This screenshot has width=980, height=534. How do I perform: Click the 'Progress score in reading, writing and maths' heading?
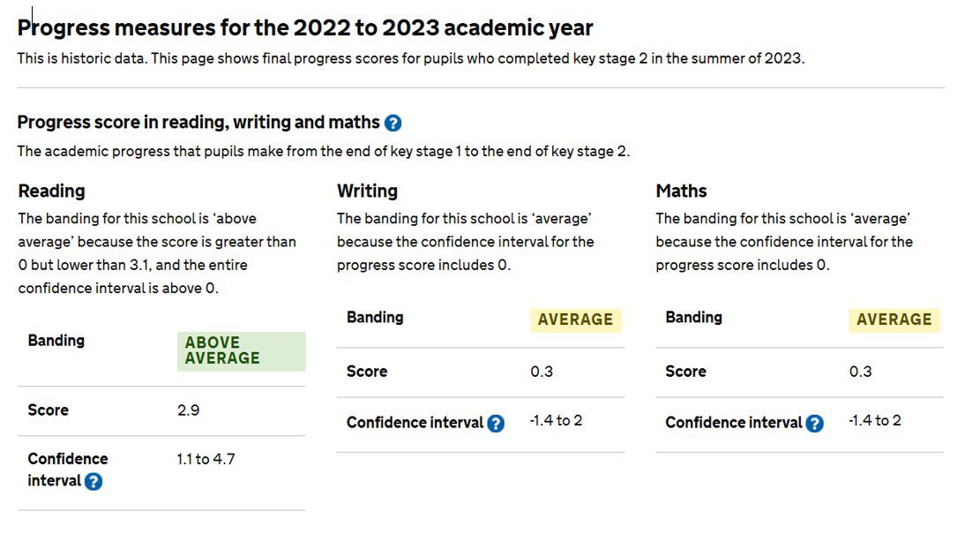(198, 123)
